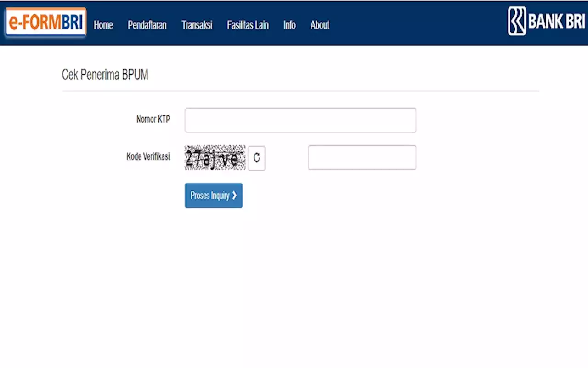The width and height of the screenshot is (588, 368).
Task: Open the Transaksi menu
Action: tap(197, 25)
